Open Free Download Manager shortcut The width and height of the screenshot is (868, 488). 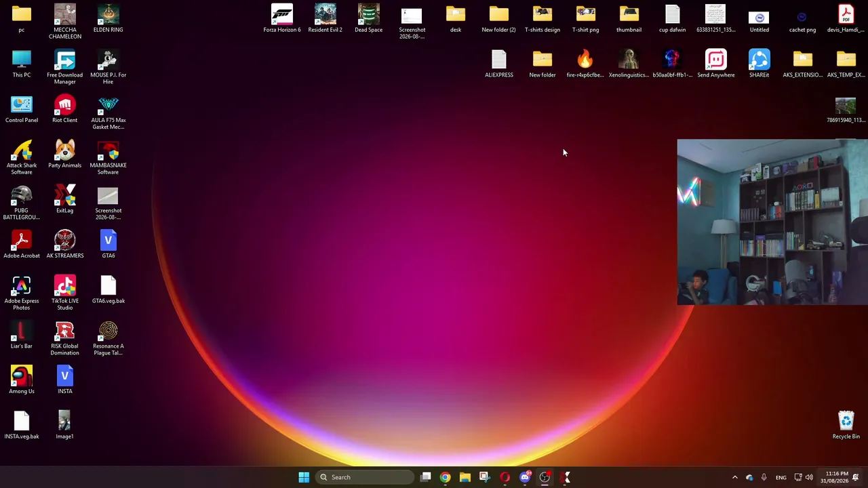[65, 67]
